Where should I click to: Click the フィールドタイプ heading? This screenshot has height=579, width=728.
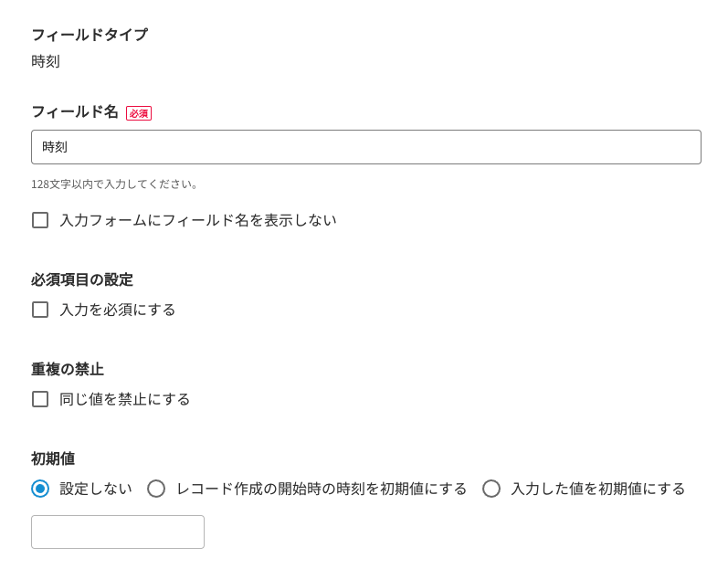(90, 35)
